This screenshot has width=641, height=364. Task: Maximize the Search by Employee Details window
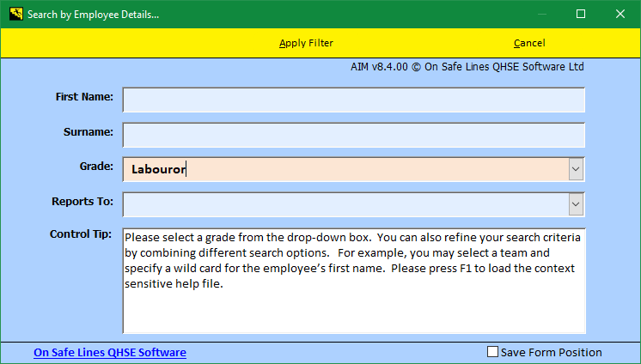pos(581,14)
